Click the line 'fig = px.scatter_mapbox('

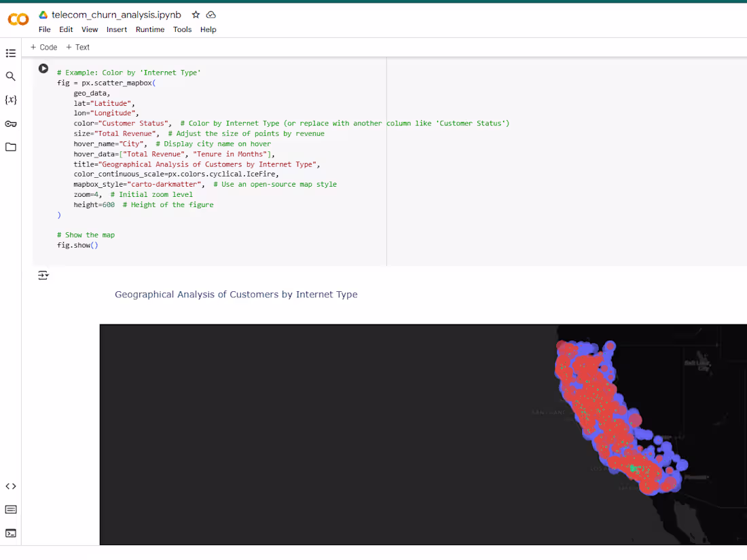[x=106, y=83]
